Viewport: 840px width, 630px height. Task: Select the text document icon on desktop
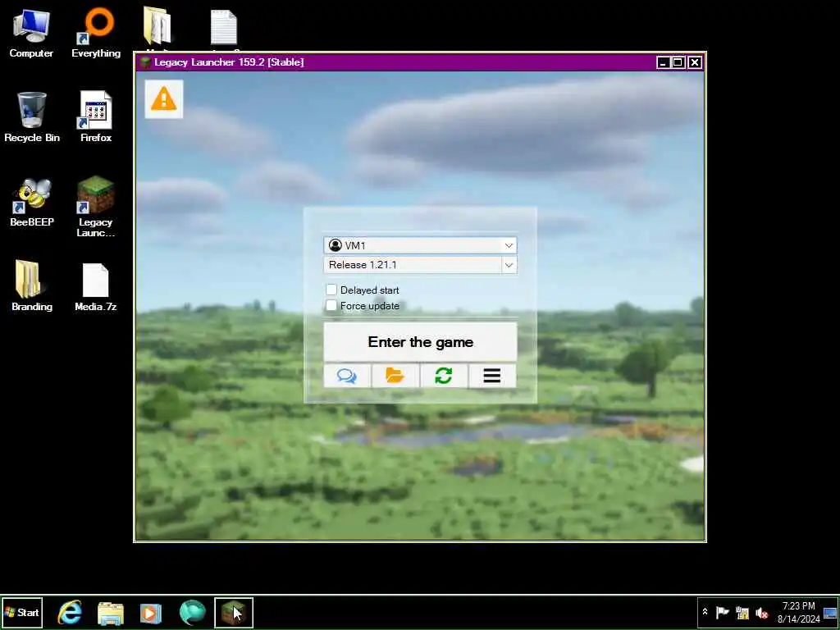tap(224, 28)
